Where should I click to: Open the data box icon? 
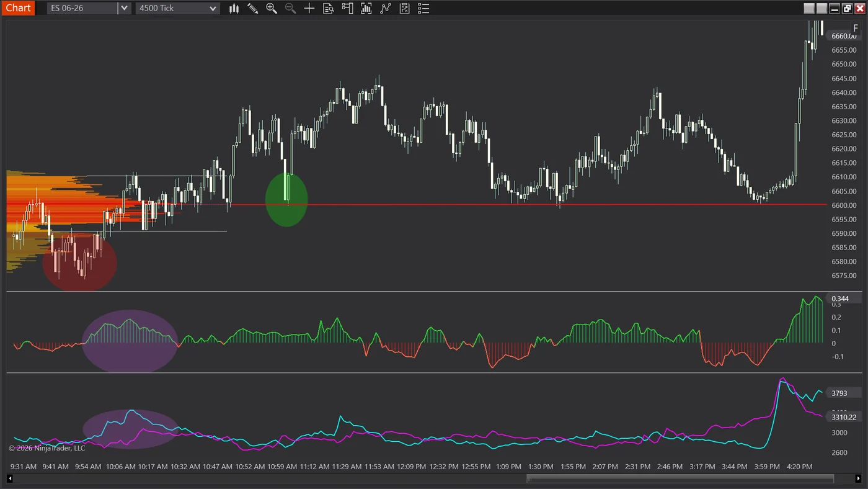329,8
